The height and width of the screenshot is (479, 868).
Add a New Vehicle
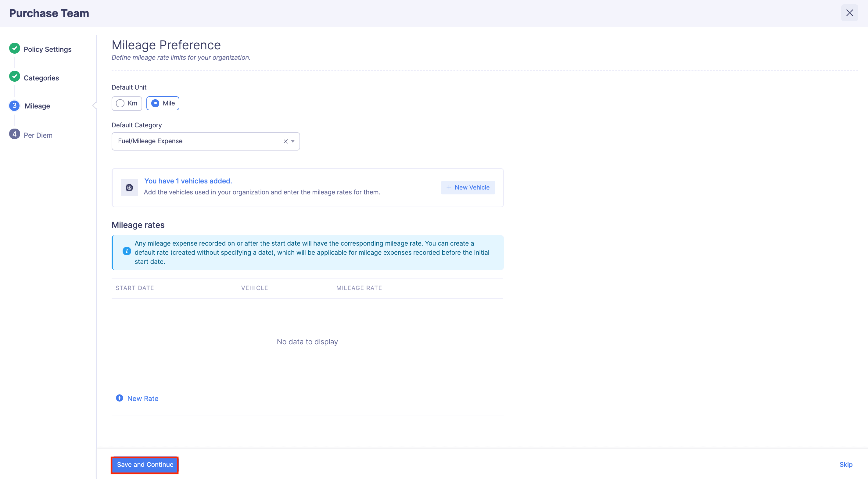click(468, 187)
